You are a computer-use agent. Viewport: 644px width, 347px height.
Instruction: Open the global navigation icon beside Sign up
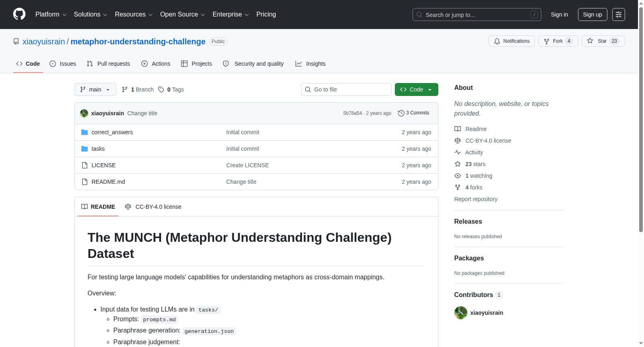point(619,15)
